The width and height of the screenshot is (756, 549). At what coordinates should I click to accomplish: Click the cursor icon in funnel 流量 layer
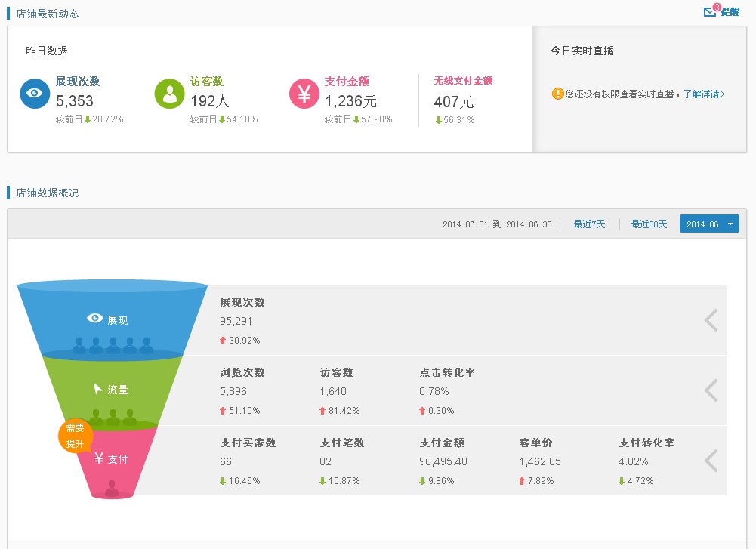(x=98, y=388)
